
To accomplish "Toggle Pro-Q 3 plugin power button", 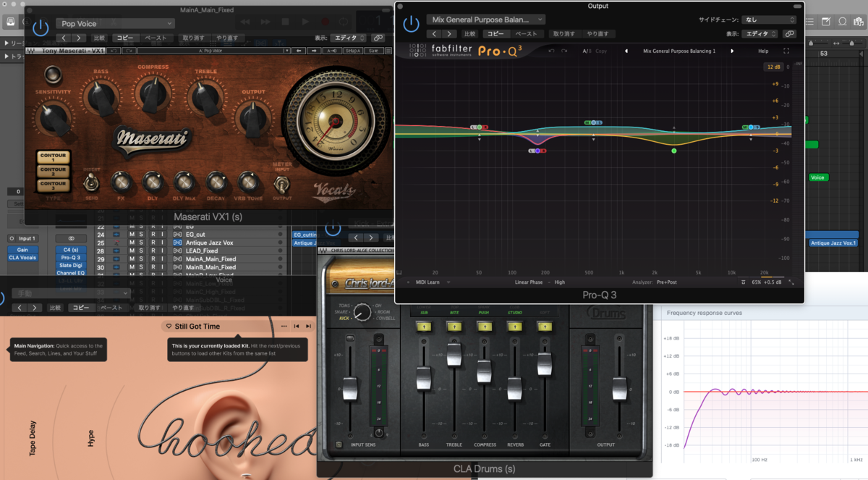I will click(x=411, y=24).
